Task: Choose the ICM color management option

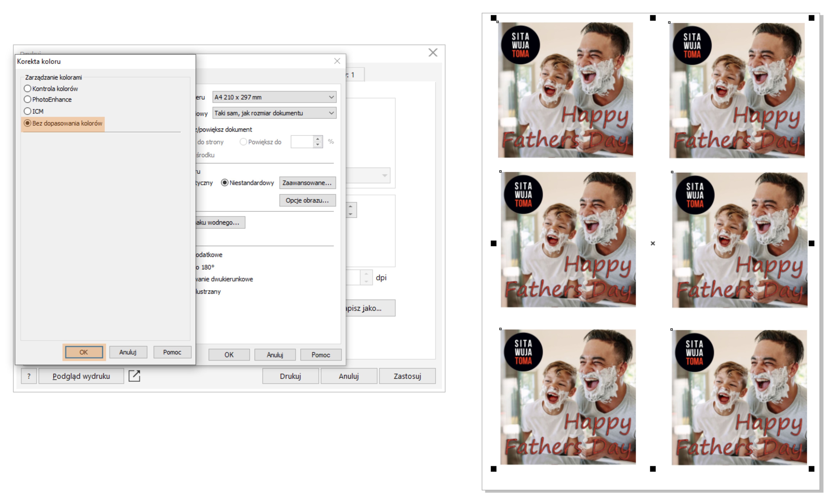Action: [28, 111]
